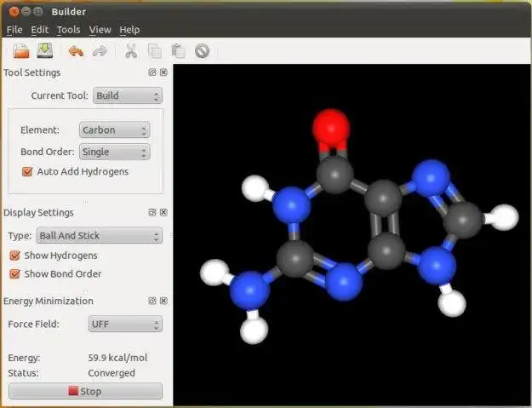Open the display Type dropdown

click(99, 236)
